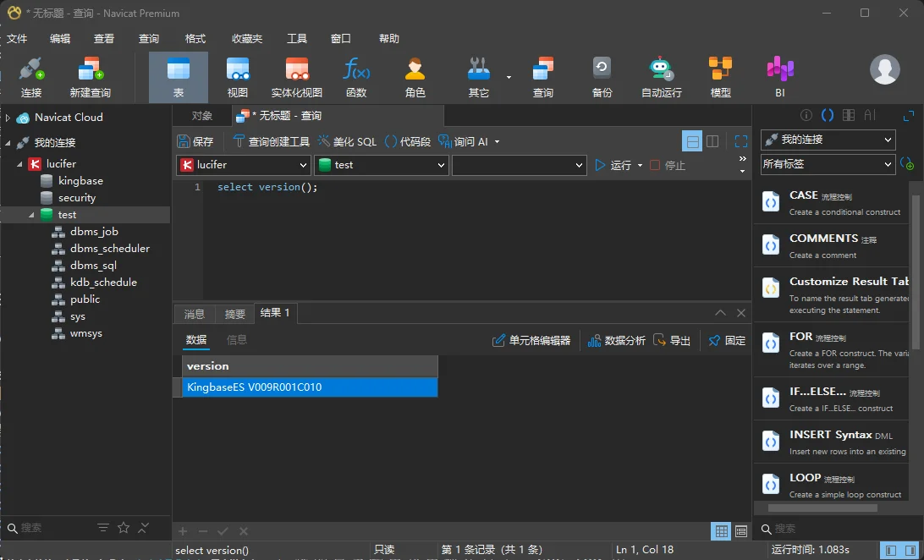Open the 格式 (Format) menu

pos(195,39)
